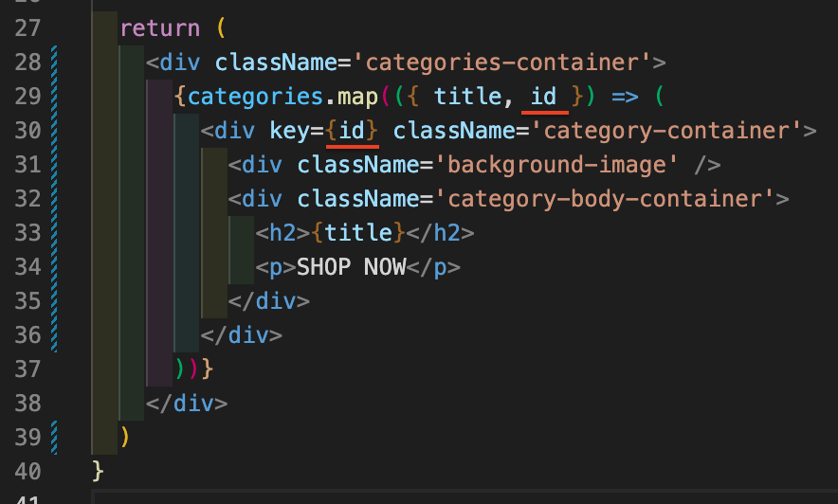Place cursor in the 'map' method call
The height and width of the screenshot is (504, 838).
357,98
